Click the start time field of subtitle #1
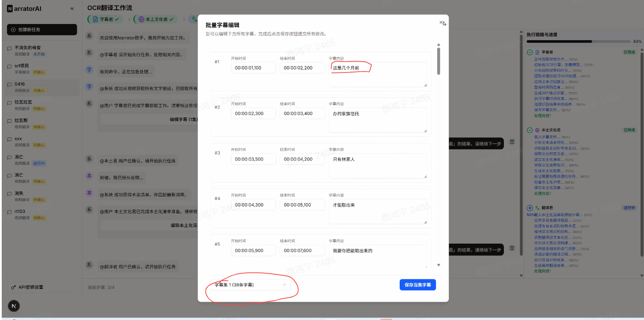The width and height of the screenshot is (644, 320). click(253, 68)
